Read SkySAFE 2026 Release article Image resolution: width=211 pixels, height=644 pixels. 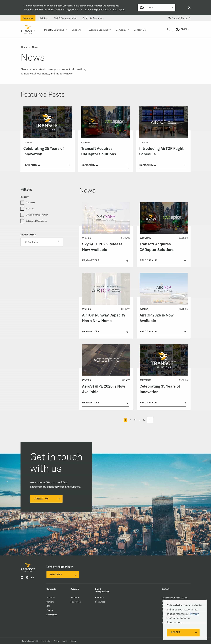click(x=105, y=261)
